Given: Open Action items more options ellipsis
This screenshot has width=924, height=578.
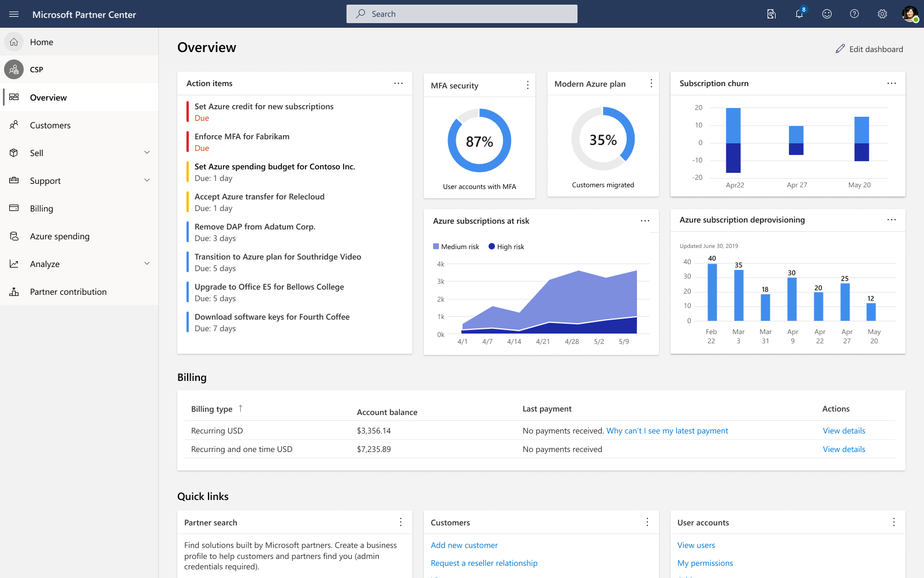Looking at the screenshot, I should pyautogui.click(x=398, y=83).
